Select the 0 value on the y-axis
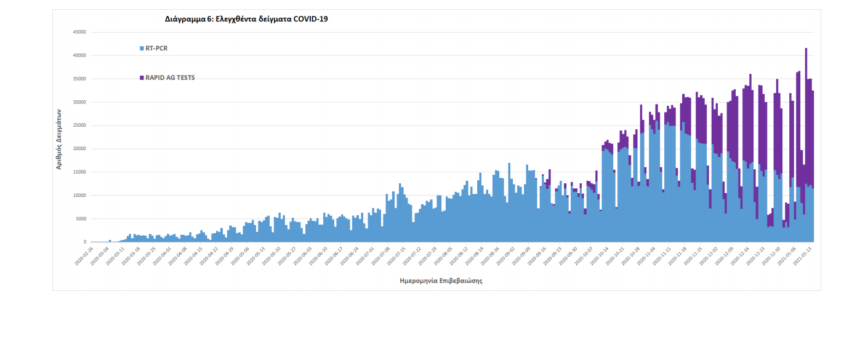Image resolution: width=868 pixels, height=347 pixels. 84,242
